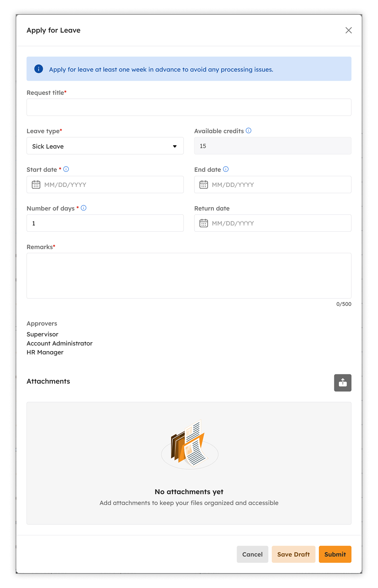
Task: Open the Leave type dropdown
Action: point(105,146)
